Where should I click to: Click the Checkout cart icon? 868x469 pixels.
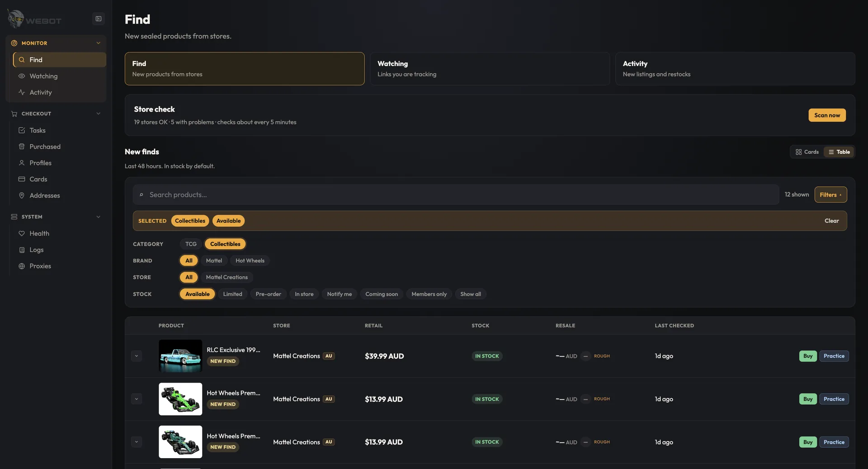14,114
